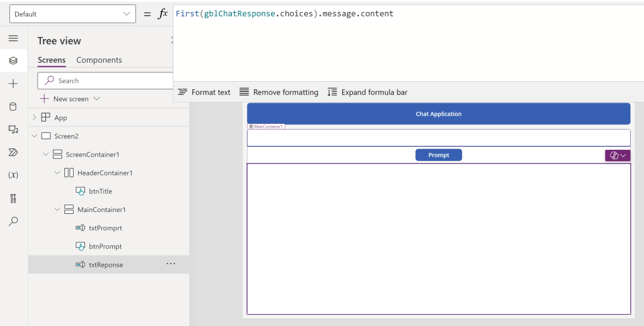
Task: Collapse the Screen2 tree node
Action: (34, 136)
